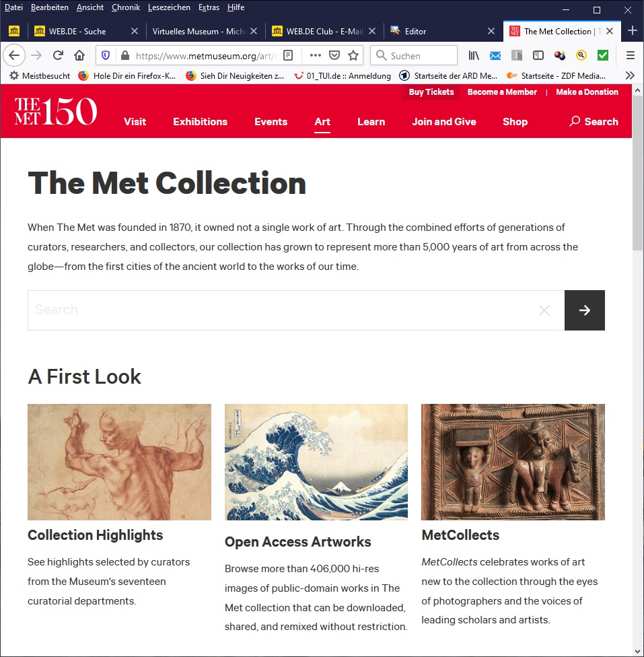The width and height of the screenshot is (644, 657).
Task: Open the Library icon in the toolbar
Action: click(474, 55)
